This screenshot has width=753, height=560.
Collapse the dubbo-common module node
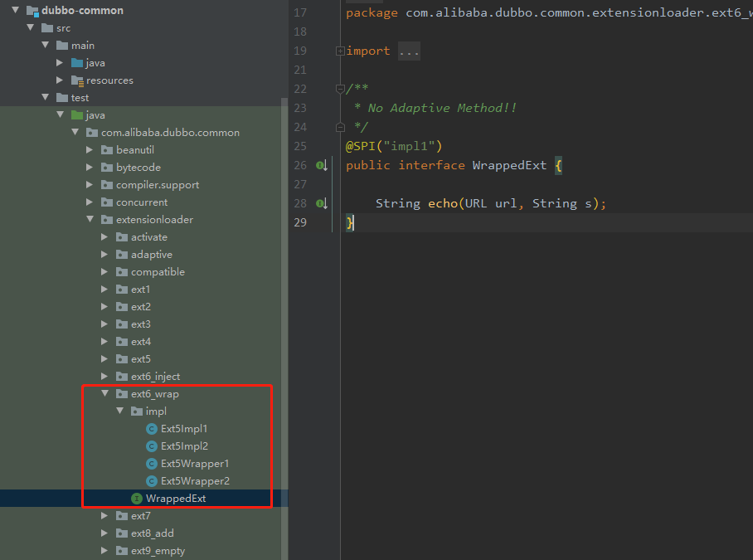coord(16,10)
